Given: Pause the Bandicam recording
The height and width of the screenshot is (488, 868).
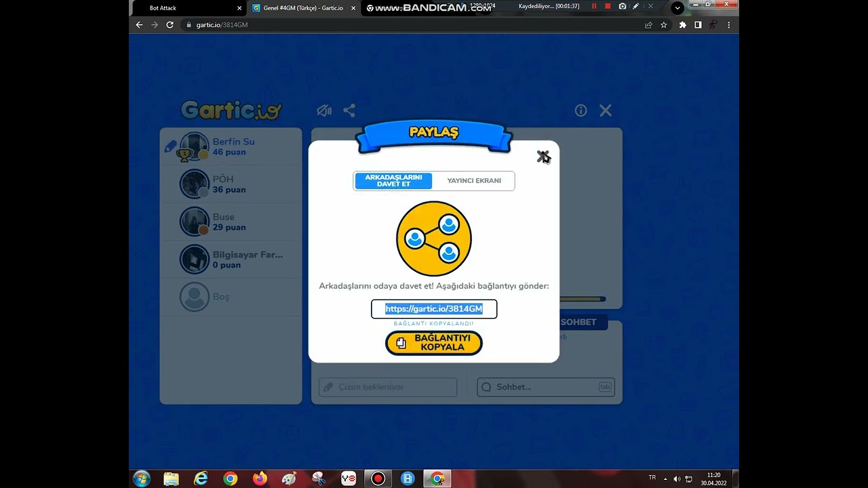Looking at the screenshot, I should pyautogui.click(x=594, y=6).
